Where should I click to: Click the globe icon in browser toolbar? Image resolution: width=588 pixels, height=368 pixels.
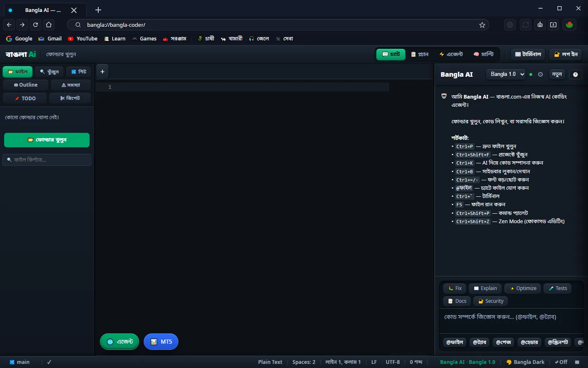pyautogui.click(x=510, y=25)
